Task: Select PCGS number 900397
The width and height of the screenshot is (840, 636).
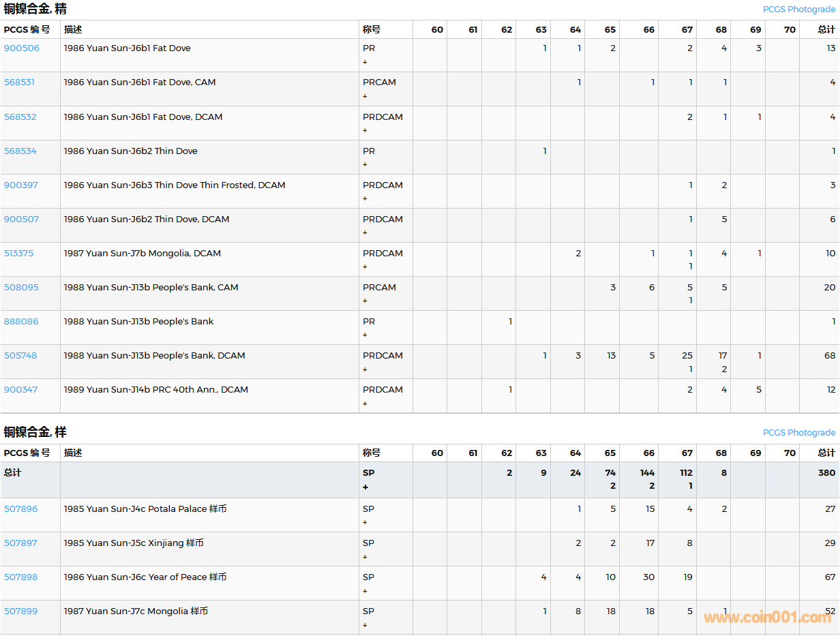Action: click(x=21, y=185)
